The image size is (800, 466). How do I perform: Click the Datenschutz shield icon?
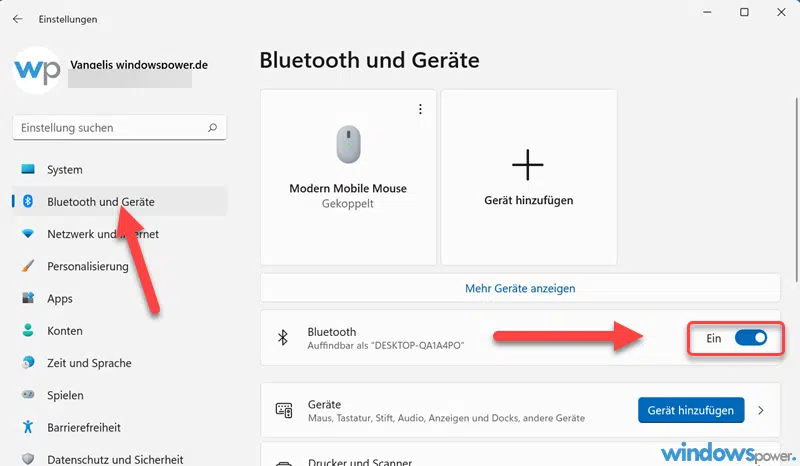click(x=28, y=459)
